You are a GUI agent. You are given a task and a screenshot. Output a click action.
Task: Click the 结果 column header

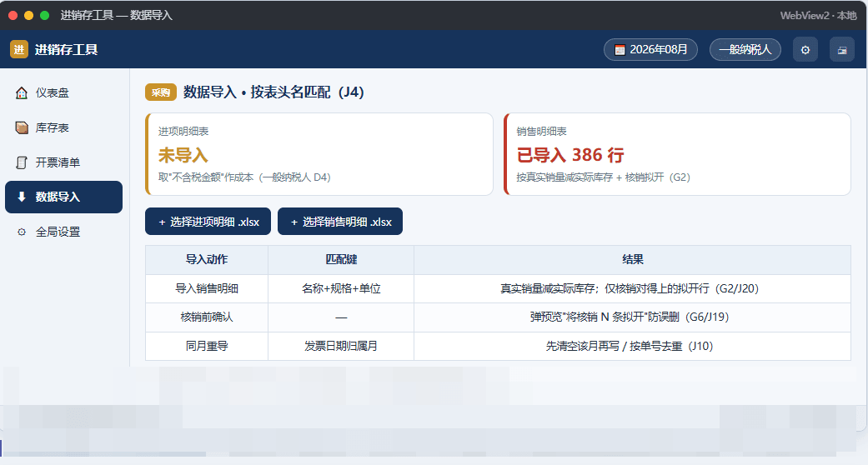click(632, 260)
